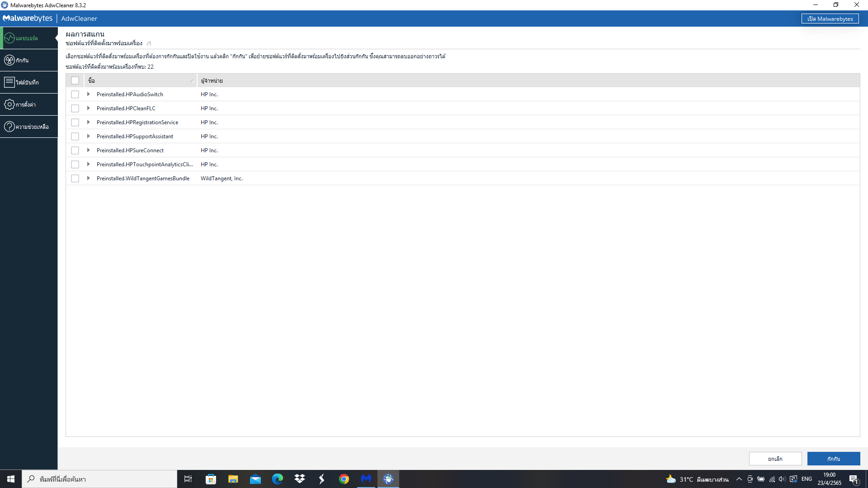Click the Cancel button at bottom
The height and width of the screenshot is (488, 868).
pyautogui.click(x=775, y=459)
